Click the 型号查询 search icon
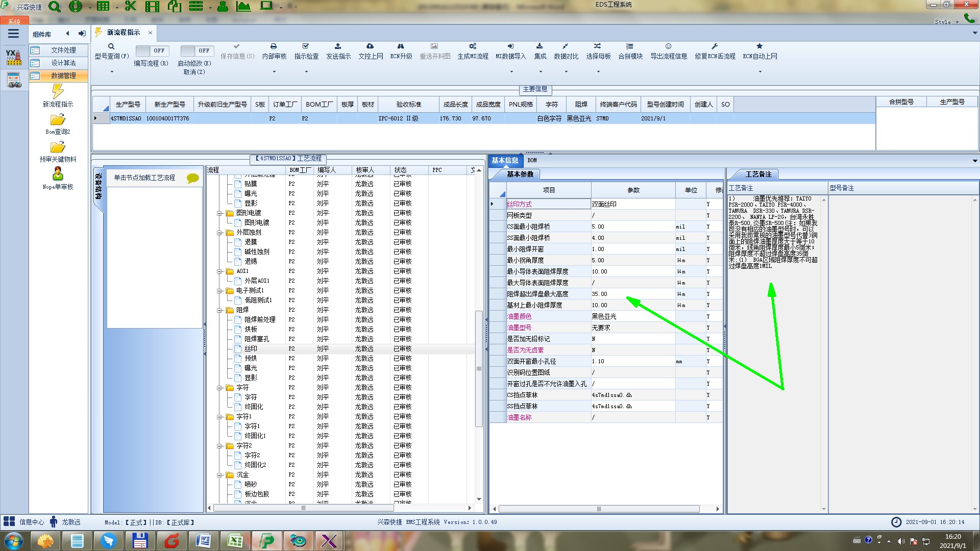Viewport: 980px width, 551px height. 111,46
